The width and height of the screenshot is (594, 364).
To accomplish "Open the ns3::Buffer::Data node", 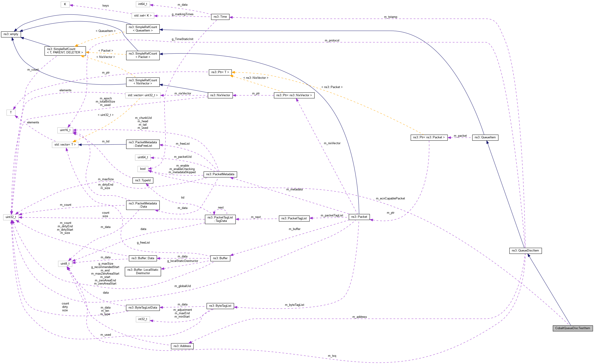I will [x=143, y=258].
